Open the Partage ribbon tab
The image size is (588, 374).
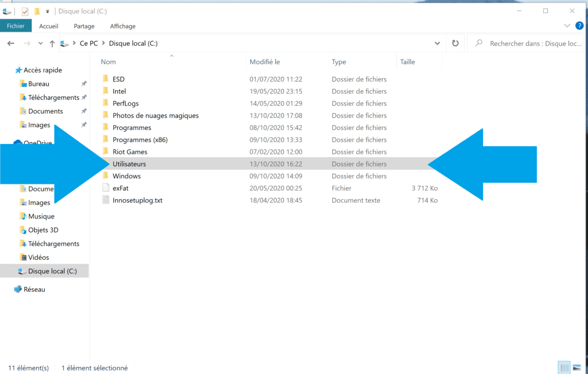84,26
